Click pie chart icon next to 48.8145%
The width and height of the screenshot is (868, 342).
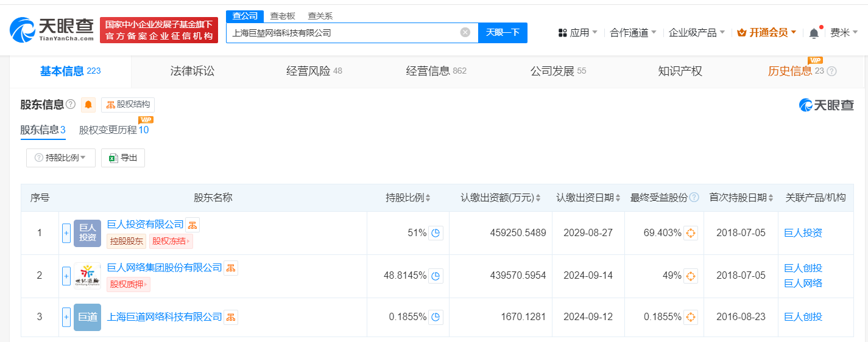[x=436, y=276]
